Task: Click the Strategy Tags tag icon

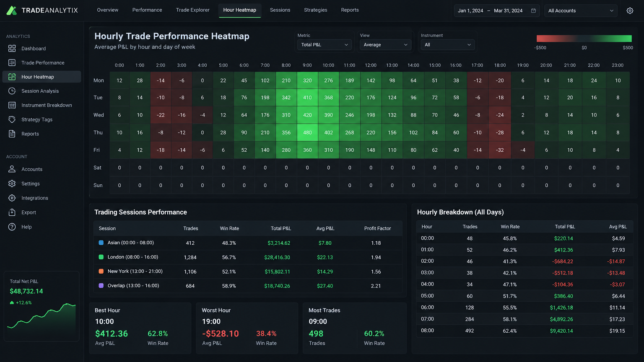Action: (x=12, y=119)
